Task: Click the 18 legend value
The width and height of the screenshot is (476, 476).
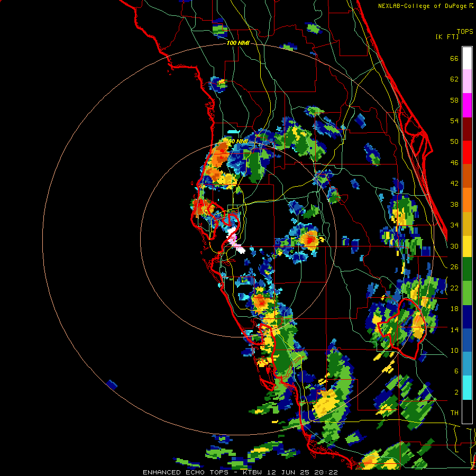Action: click(x=454, y=309)
